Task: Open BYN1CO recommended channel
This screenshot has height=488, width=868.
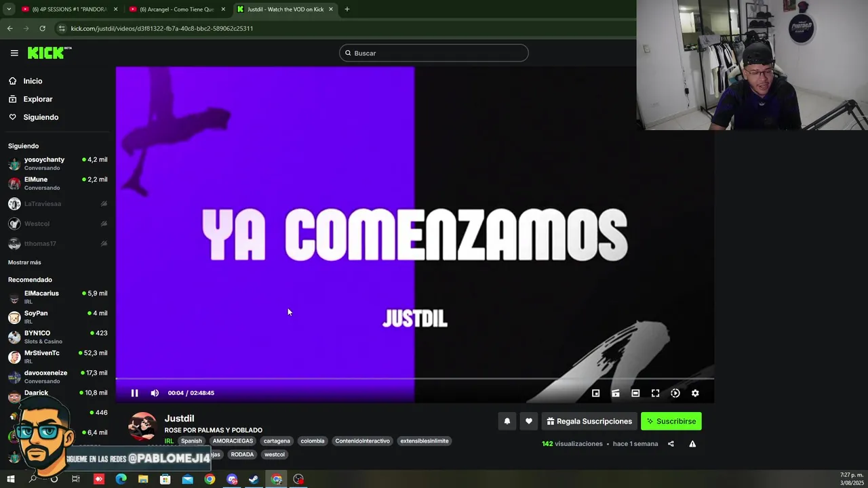Action: point(58,337)
